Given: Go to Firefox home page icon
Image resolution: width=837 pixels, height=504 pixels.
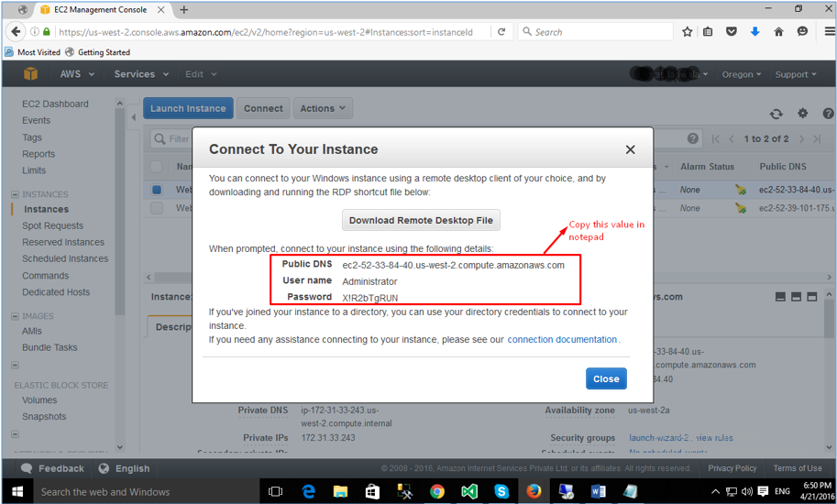Looking at the screenshot, I should pyautogui.click(x=779, y=32).
